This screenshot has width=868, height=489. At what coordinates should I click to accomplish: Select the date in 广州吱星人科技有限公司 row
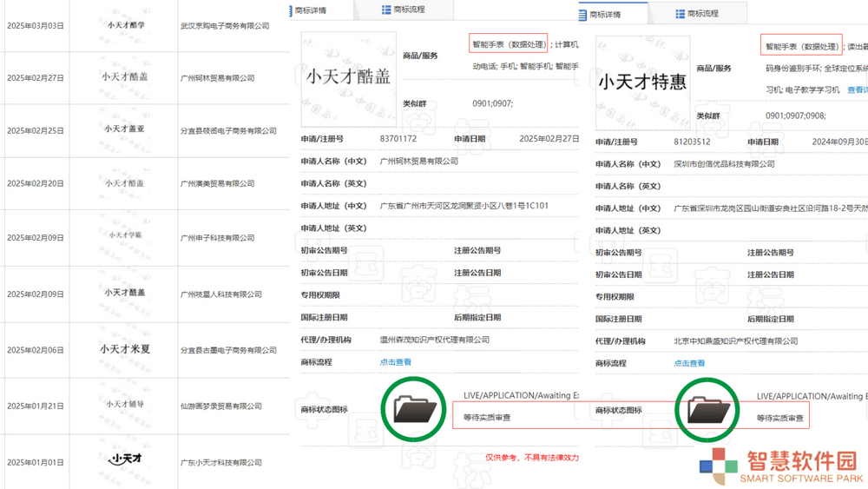point(36,294)
